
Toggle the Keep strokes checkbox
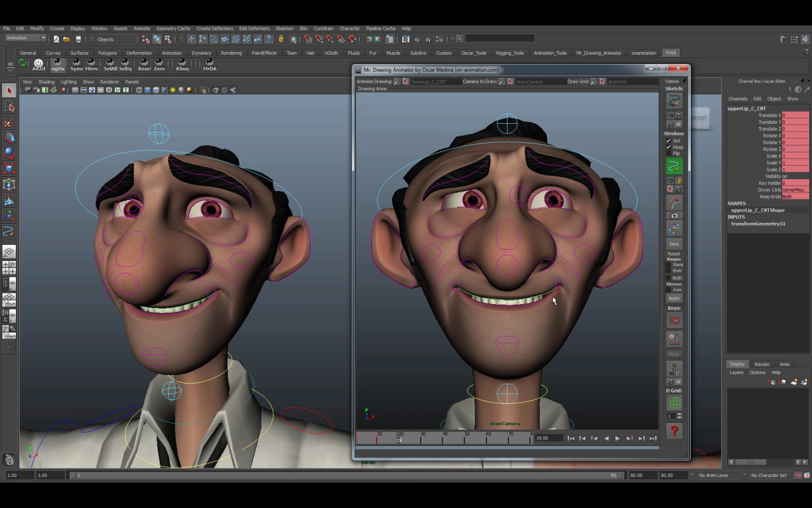[668, 147]
